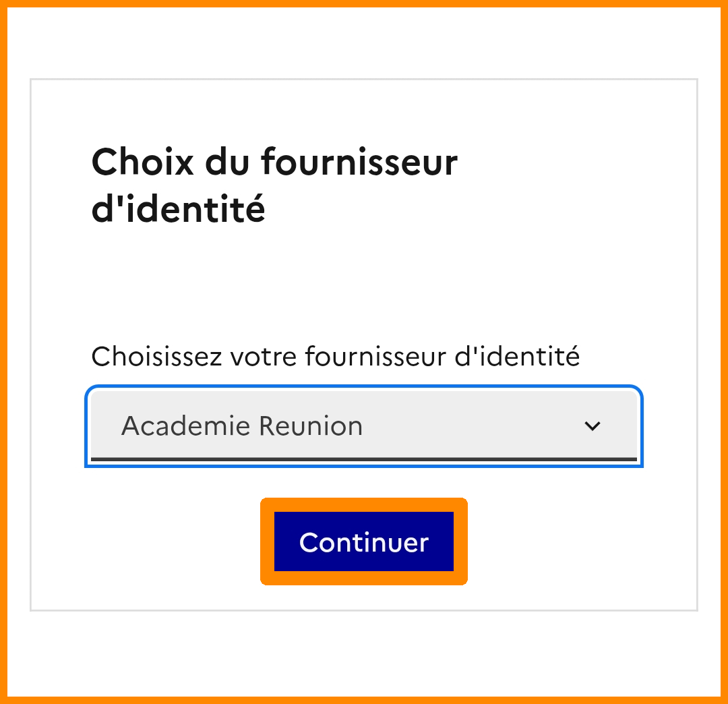Image resolution: width=728 pixels, height=704 pixels.
Task: Open the identity provider dropdown
Action: tap(364, 426)
